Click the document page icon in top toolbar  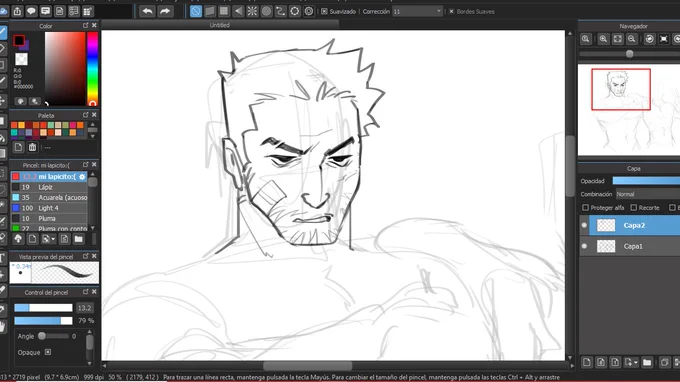tap(59, 11)
